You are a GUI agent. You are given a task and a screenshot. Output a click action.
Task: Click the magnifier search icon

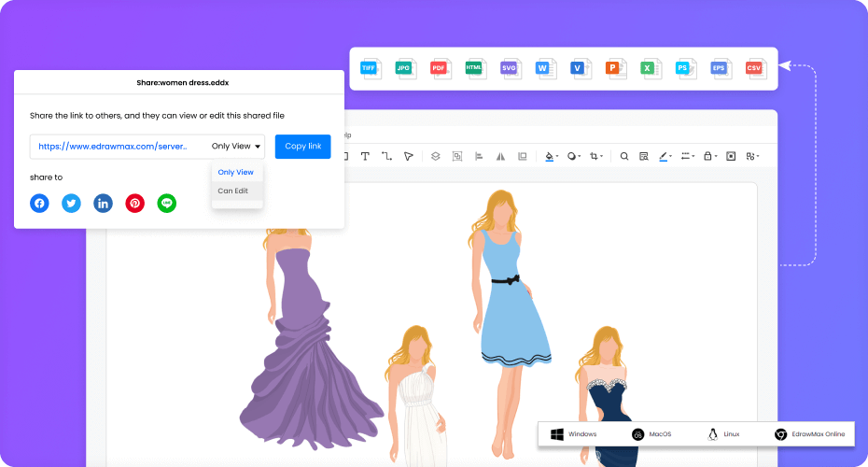(x=623, y=156)
